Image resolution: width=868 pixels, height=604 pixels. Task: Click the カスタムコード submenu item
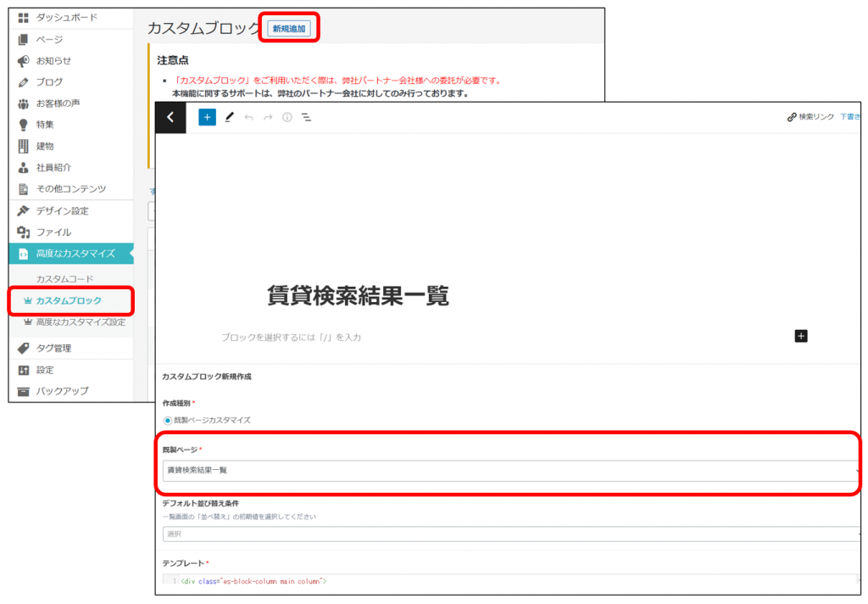click(x=64, y=278)
